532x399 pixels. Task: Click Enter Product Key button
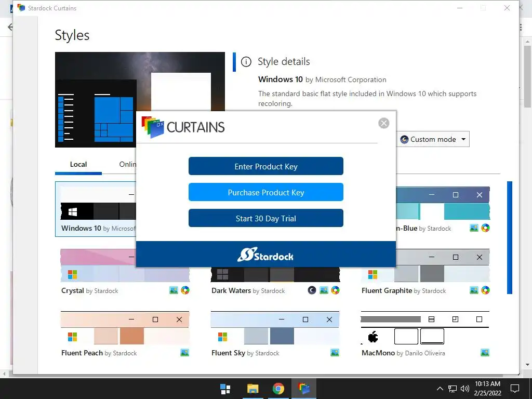(265, 166)
